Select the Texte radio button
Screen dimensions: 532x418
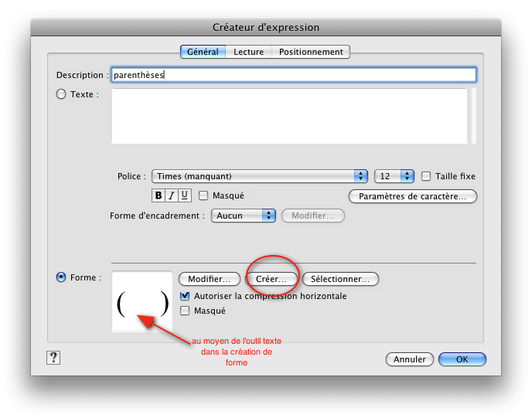61,94
